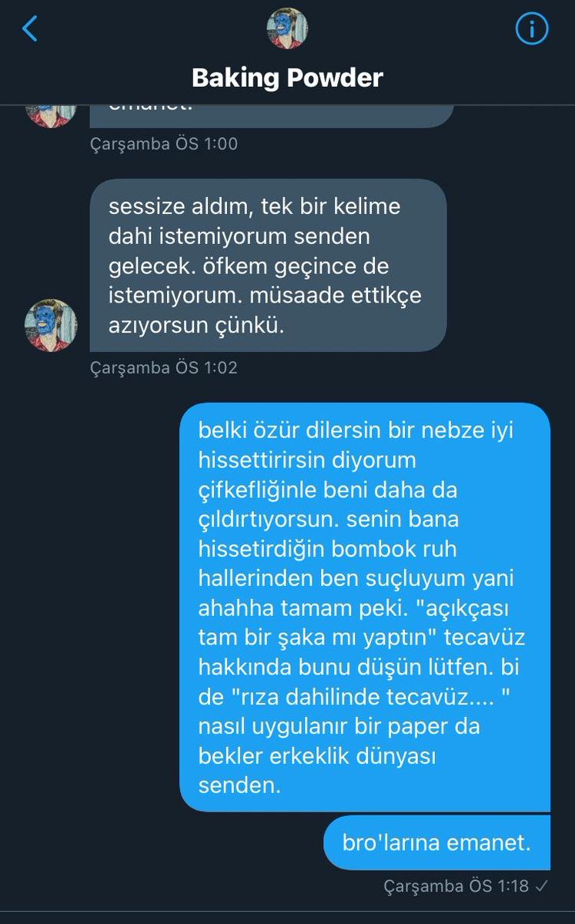Tap the line 'bekler erkeklik dünyası'

[x=317, y=756]
